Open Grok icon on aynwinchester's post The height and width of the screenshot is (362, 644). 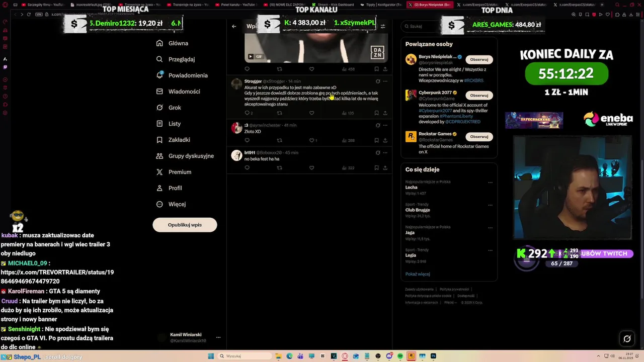(378, 125)
